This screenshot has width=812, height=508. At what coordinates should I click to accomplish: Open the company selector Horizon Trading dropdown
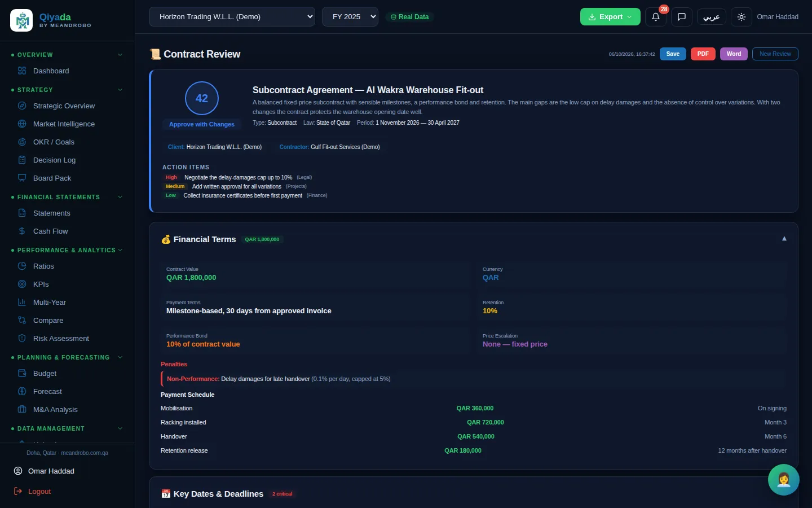pyautogui.click(x=232, y=17)
